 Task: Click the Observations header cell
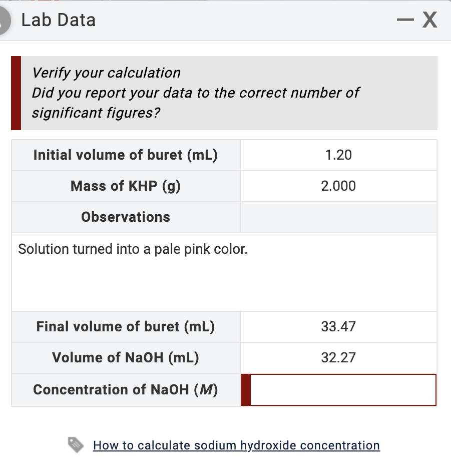click(x=125, y=217)
